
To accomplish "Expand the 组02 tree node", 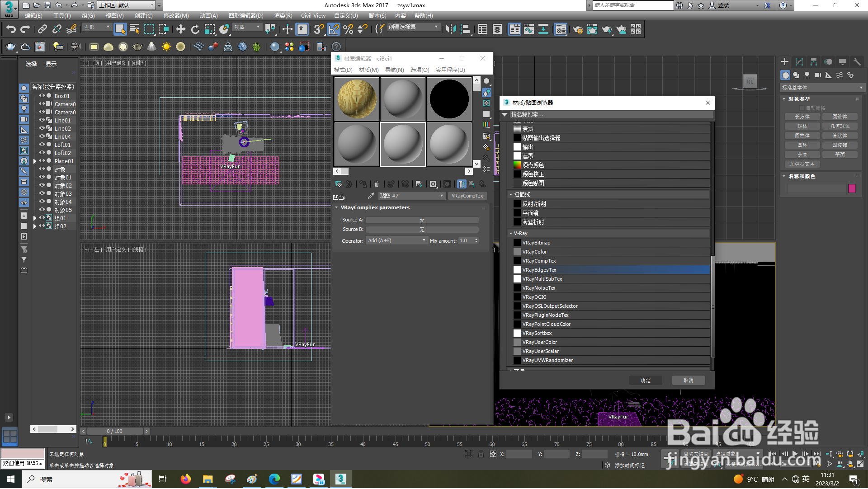I will click(35, 226).
